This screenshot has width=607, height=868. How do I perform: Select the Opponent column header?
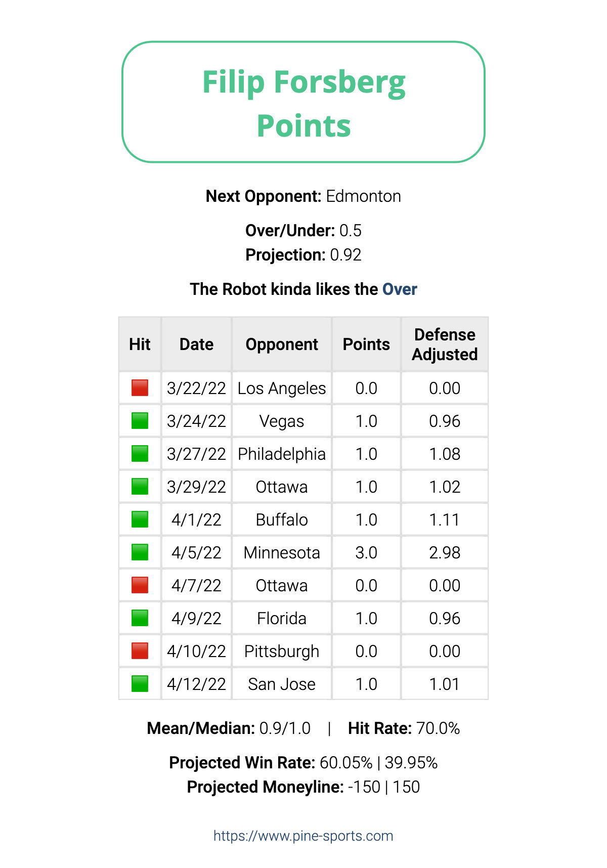point(282,344)
